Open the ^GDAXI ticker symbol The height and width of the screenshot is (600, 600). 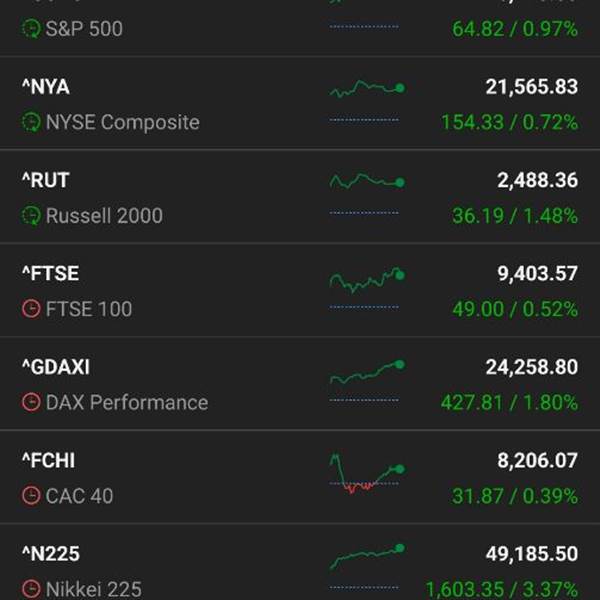click(56, 367)
